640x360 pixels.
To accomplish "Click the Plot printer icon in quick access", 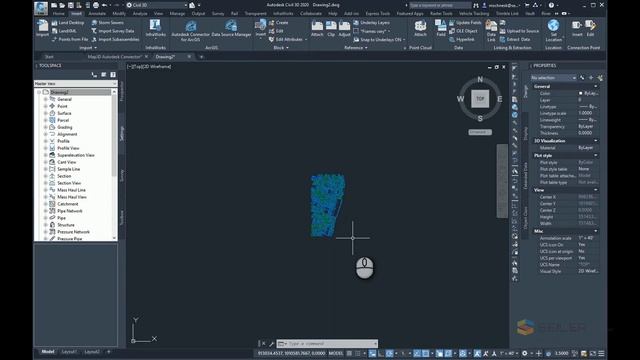I will pos(96,5).
